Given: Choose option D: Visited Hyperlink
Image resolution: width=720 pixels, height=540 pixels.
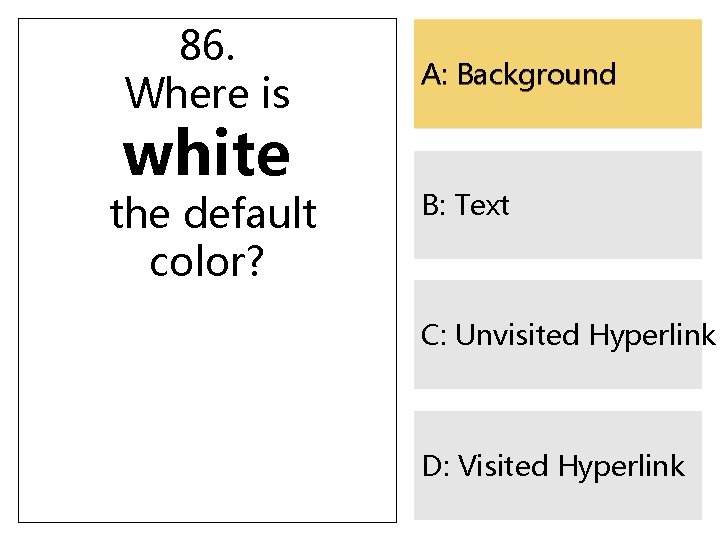Looking at the screenshot, I should [558, 465].
